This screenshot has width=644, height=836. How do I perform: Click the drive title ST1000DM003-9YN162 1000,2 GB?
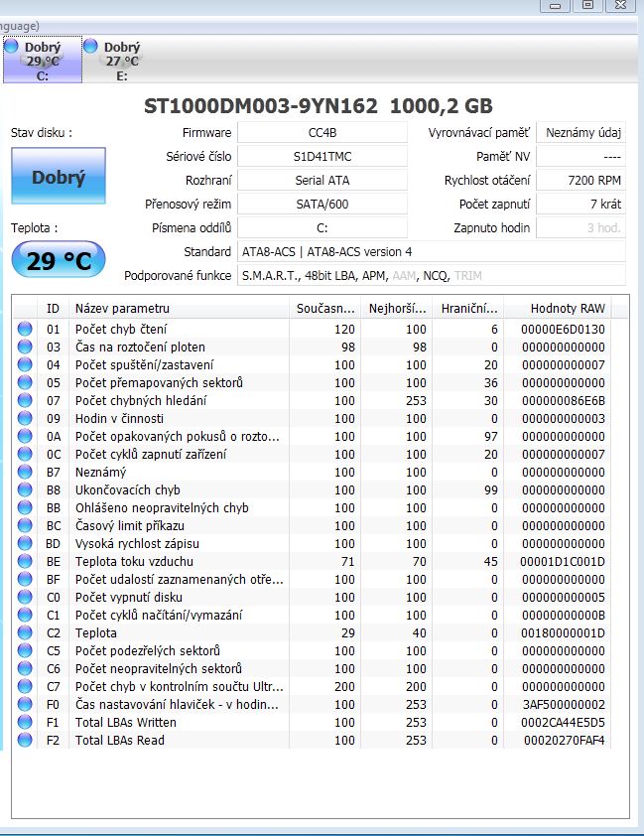click(318, 106)
